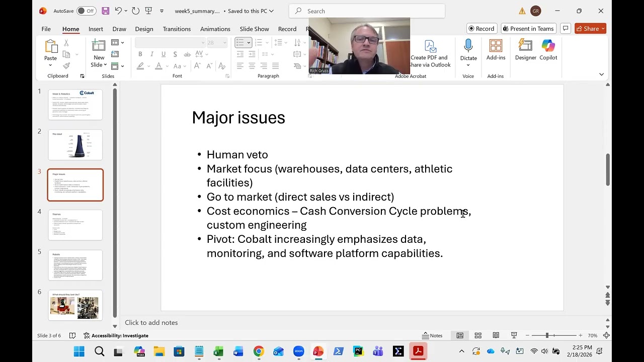Toggle Strikethrough formatting
This screenshot has width=644, height=362.
(187, 54)
